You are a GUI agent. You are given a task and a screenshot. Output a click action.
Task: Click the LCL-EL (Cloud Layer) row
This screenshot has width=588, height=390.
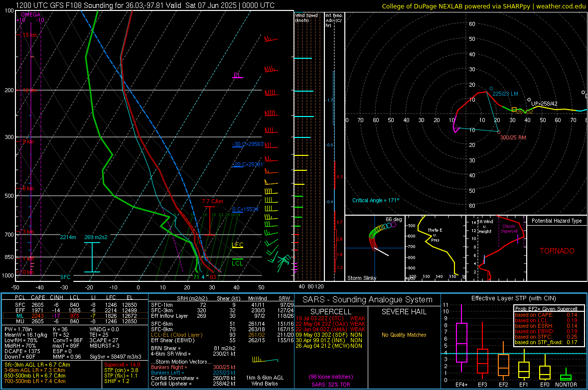coord(222,335)
